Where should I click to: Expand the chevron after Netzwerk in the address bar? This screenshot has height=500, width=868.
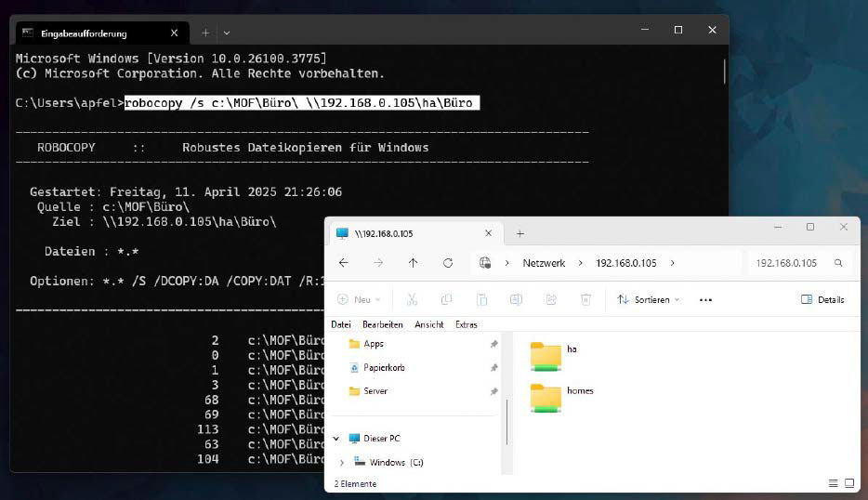(x=580, y=263)
